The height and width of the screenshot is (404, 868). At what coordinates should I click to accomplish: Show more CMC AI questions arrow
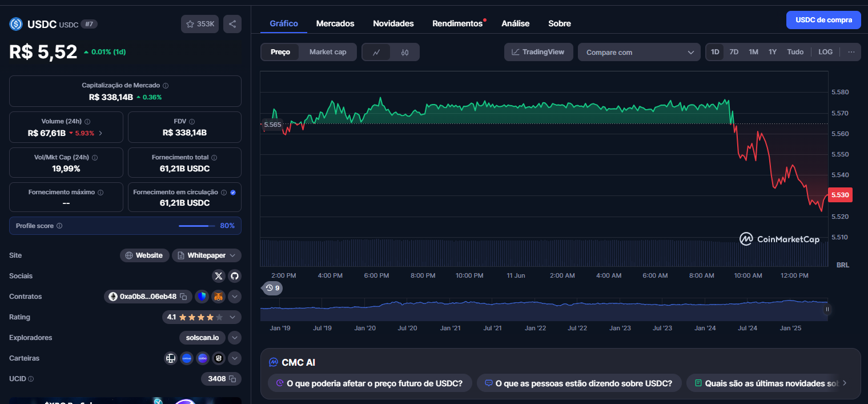pos(845,383)
